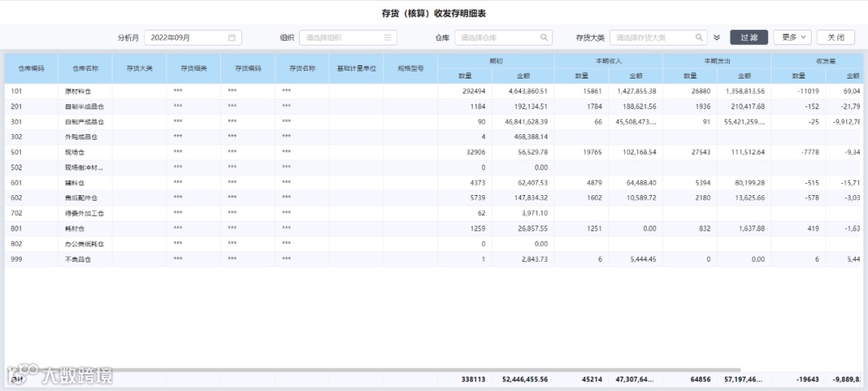Screen dimensions: 868x391
Task: Click the search icon in 仓库 field
Action: (x=543, y=38)
